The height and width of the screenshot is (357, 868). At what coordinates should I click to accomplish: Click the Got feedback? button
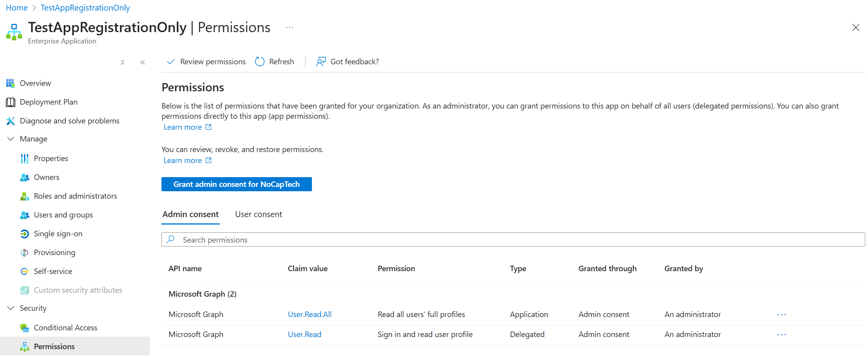(348, 62)
